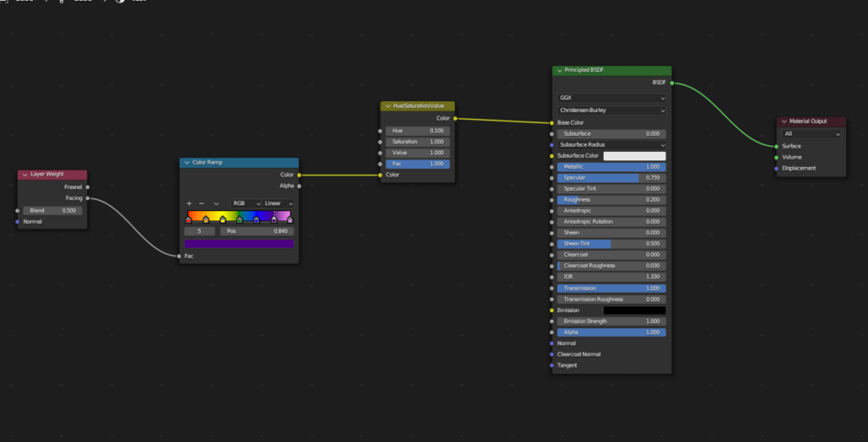Remove the active Color Ramp stop
The width and height of the screenshot is (868, 442).
[202, 204]
